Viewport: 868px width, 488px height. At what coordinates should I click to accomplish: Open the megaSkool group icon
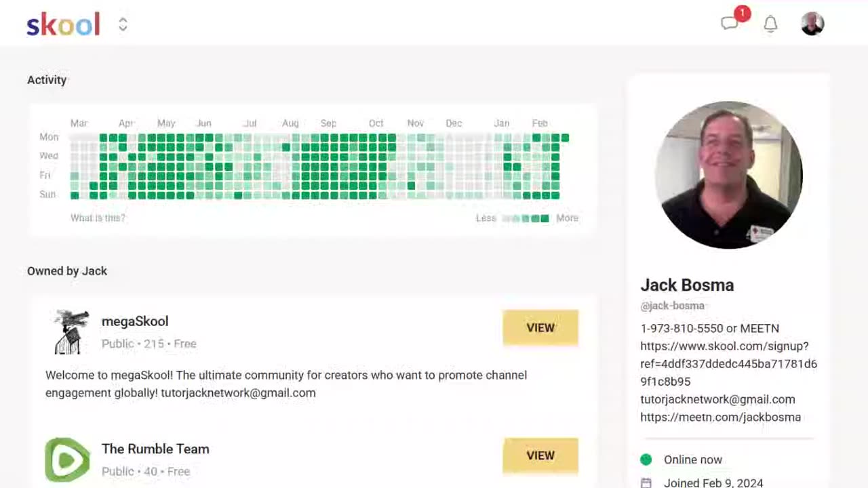click(x=71, y=331)
